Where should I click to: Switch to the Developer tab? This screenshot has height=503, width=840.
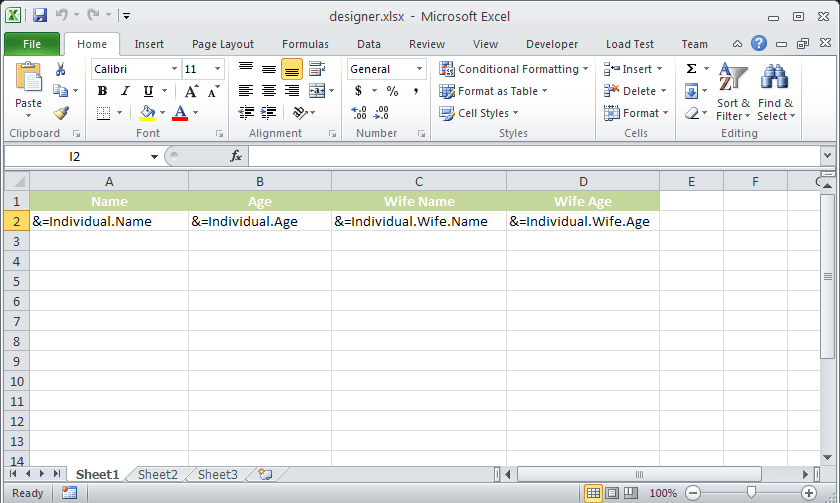tap(552, 44)
